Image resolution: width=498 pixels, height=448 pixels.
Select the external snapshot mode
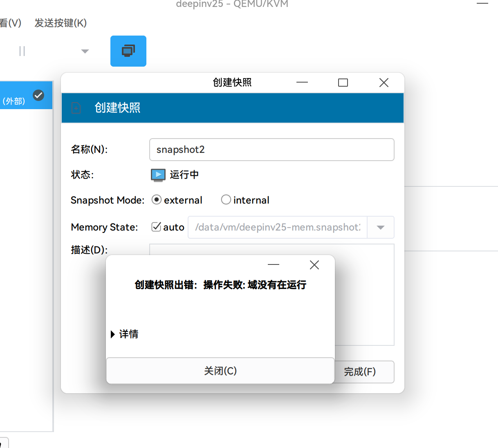tap(157, 199)
